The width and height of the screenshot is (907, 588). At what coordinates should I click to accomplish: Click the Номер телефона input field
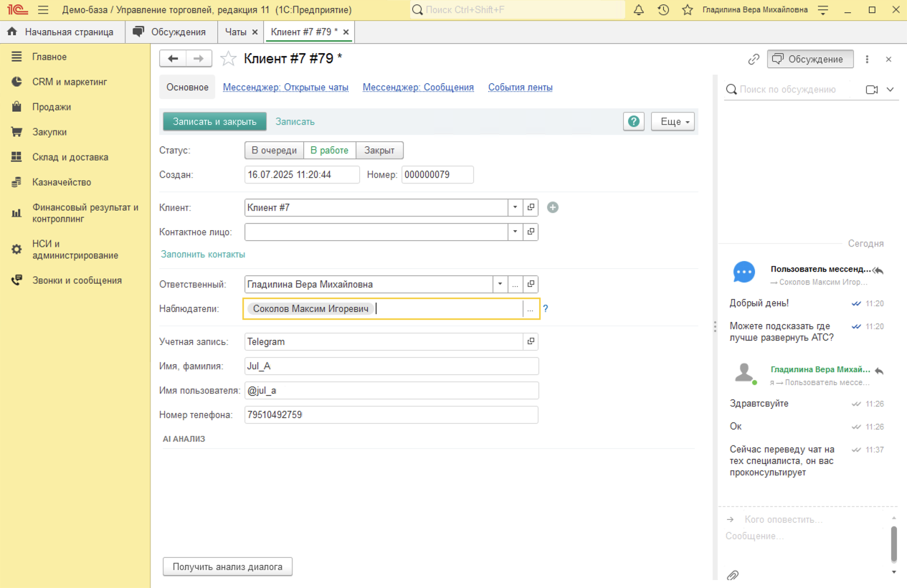(x=391, y=415)
